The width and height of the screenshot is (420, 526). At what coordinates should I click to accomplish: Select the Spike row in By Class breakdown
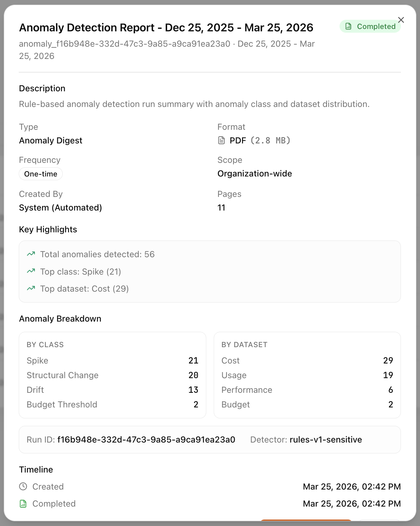pyautogui.click(x=112, y=360)
